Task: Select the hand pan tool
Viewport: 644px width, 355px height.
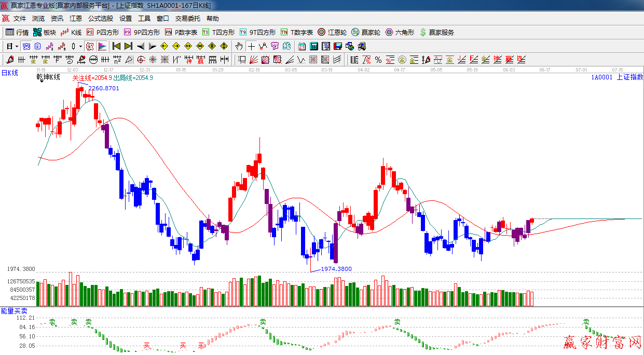Action: click(239, 46)
